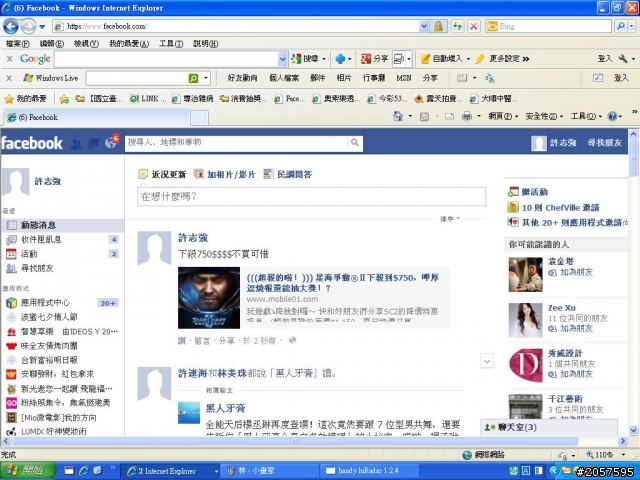Open the 我的最愛 Favorites menu
Image resolution: width=640 pixels, height=480 pixels.
click(129, 44)
